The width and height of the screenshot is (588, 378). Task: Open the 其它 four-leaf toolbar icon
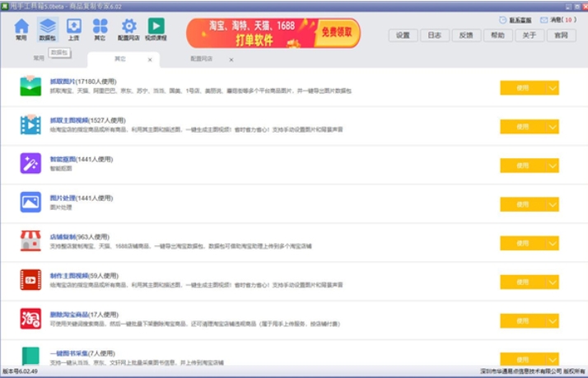tap(100, 30)
